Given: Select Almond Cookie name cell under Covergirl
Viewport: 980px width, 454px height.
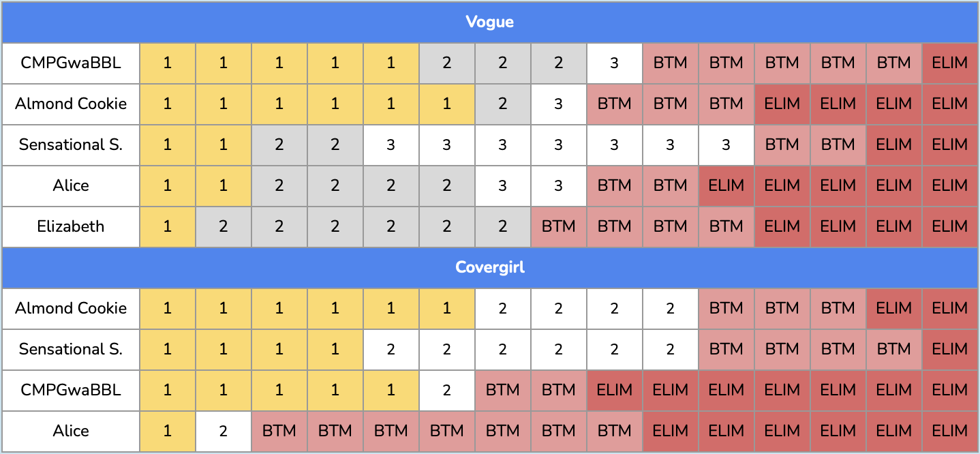Looking at the screenshot, I should coord(71,308).
